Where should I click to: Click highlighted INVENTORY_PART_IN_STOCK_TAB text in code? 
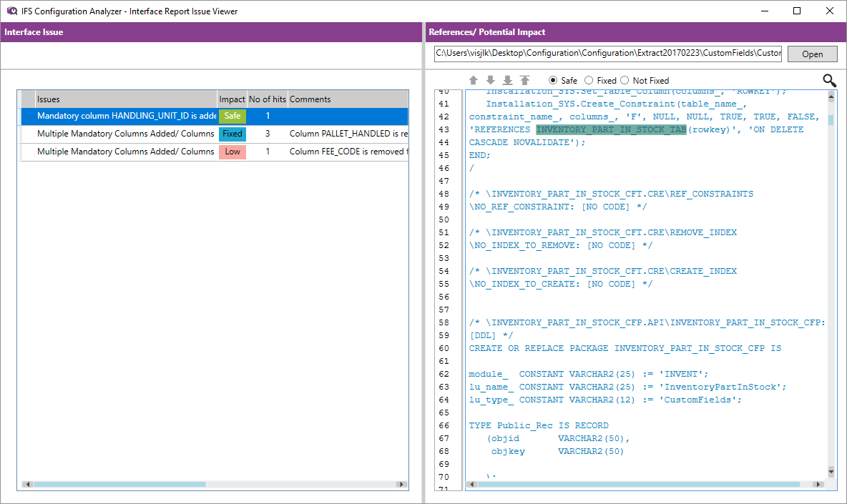(611, 129)
